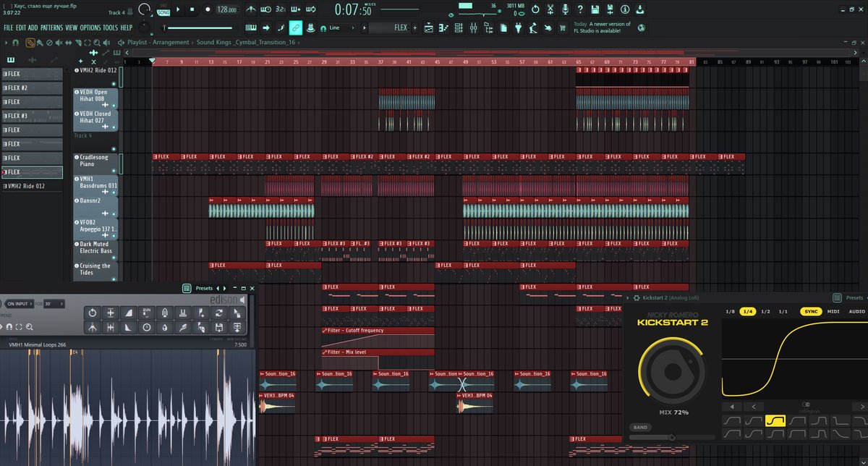Open the plugin picker plug icon
Image resolution: width=868 pixels, height=466 pixels.
(x=518, y=28)
